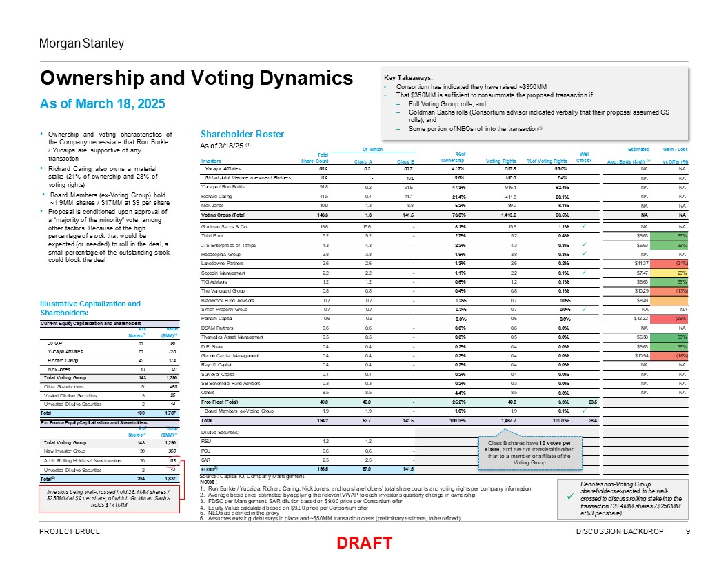Click the Board Members ex-Voting Group checkmark

[x=584, y=411]
